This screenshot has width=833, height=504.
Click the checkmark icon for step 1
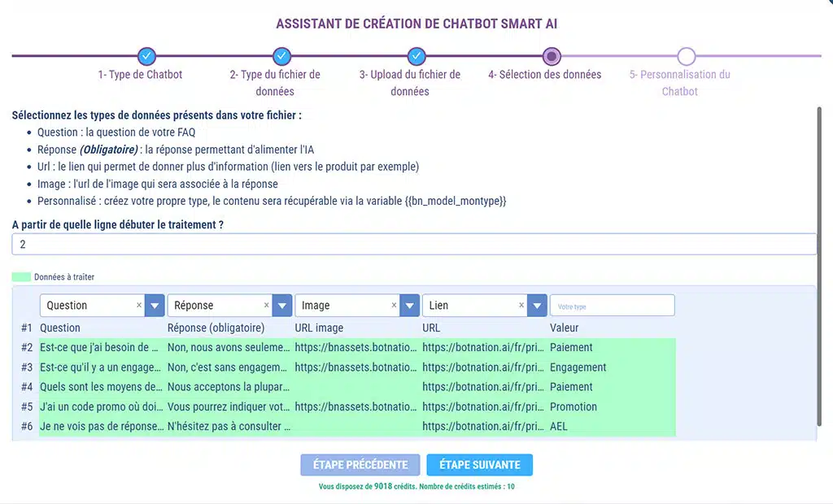pyautogui.click(x=146, y=56)
